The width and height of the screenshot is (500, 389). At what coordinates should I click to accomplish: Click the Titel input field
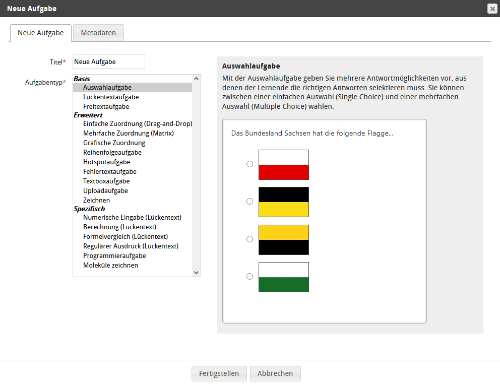coord(108,62)
